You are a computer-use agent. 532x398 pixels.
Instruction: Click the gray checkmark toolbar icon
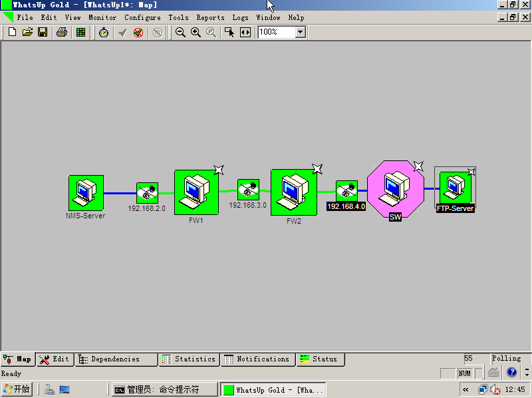click(x=122, y=33)
